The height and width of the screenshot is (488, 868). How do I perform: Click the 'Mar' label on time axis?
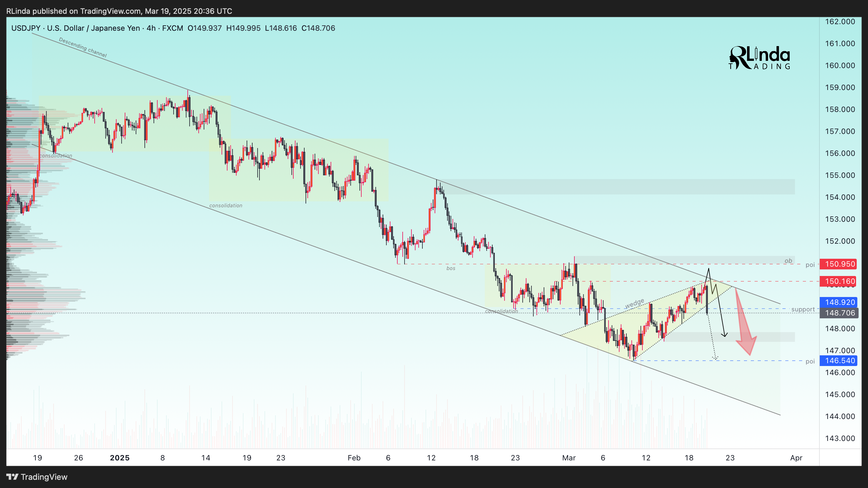[569, 458]
